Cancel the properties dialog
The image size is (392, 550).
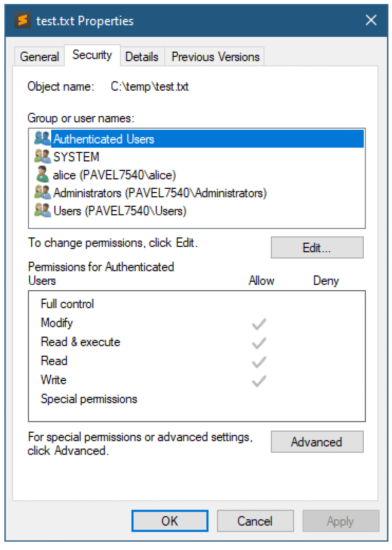(x=255, y=521)
